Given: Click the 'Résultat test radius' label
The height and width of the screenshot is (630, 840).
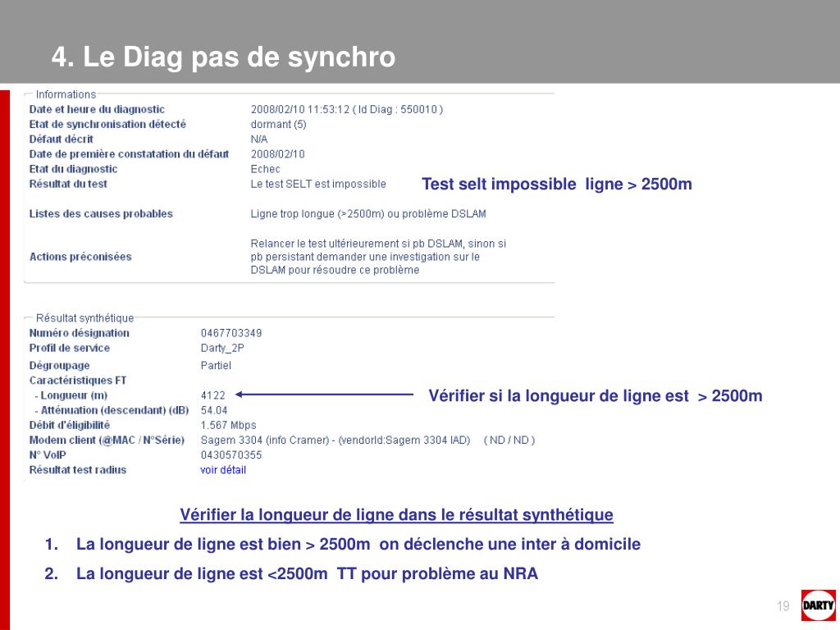Looking at the screenshot, I should (78, 470).
